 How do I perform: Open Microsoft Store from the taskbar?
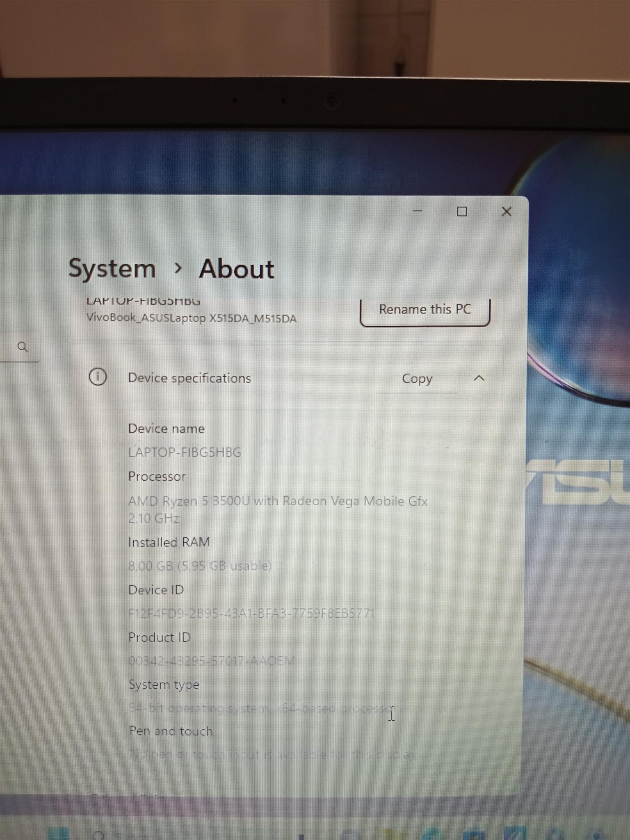point(473,834)
